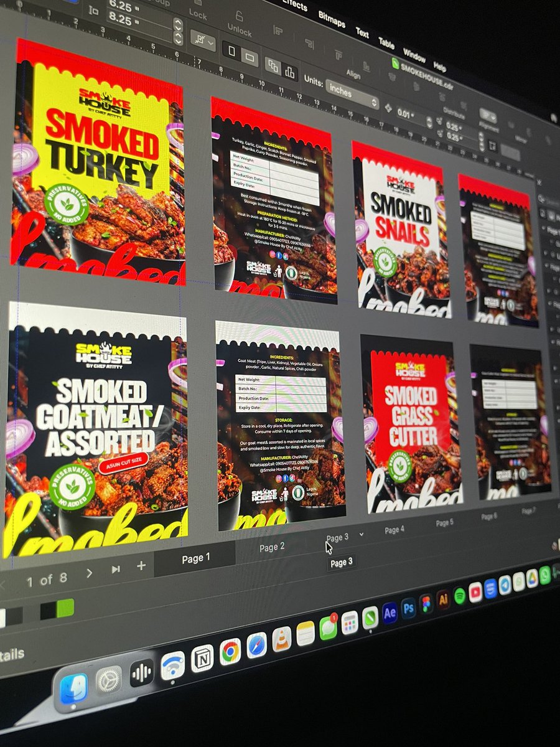This screenshot has height=747, width=560.
Task: Click the Lock toolbar button
Action: click(x=198, y=10)
